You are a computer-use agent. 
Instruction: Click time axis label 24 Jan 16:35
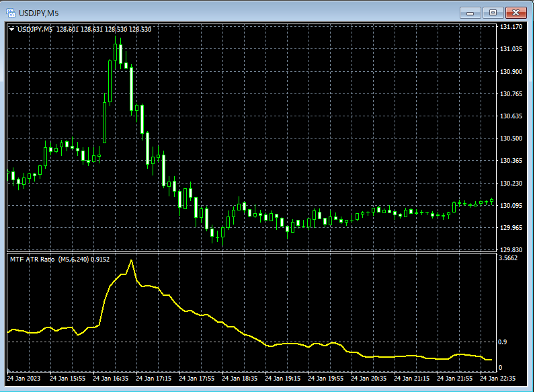(110, 379)
